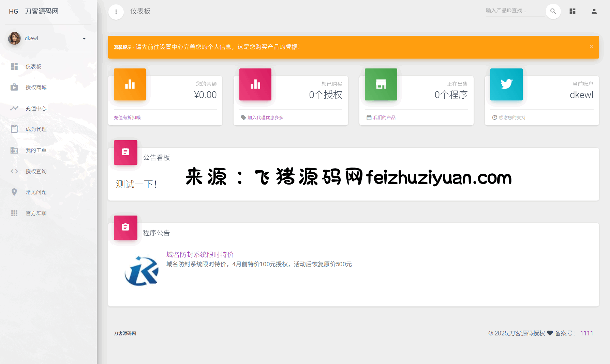Type in the 输入产品ID查找 search field

pos(514,11)
